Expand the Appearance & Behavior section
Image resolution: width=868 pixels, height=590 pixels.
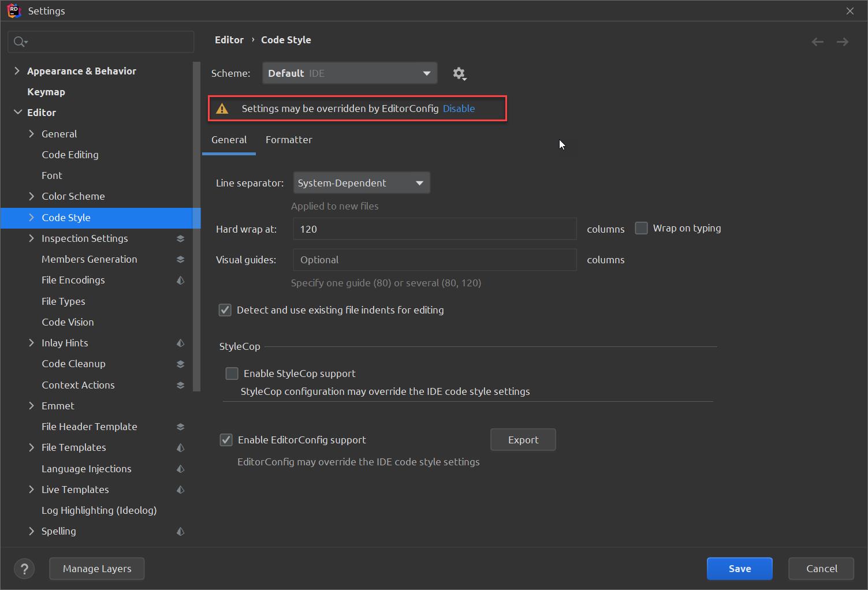17,71
